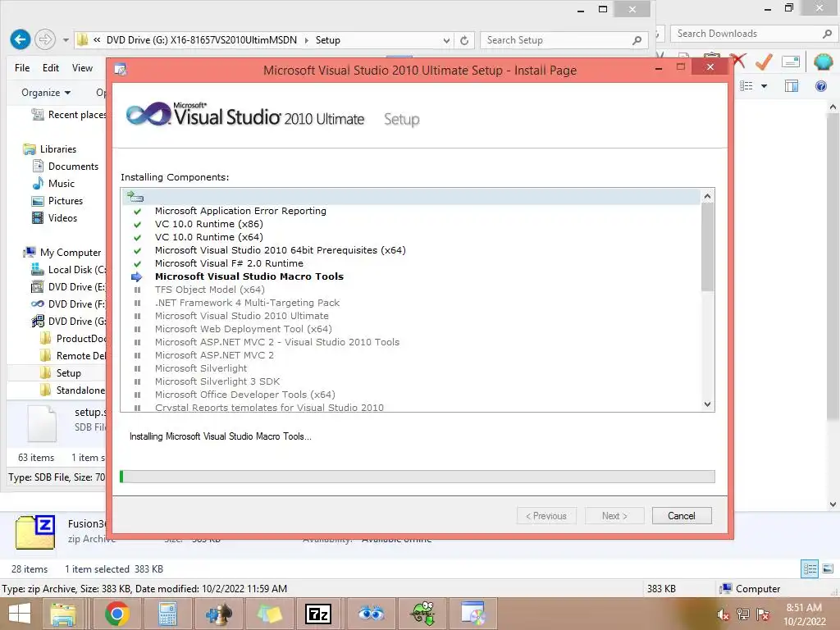Click the .NET Framework 4 Multi-Targeting Pack entry
The width and height of the screenshot is (840, 630).
247,303
